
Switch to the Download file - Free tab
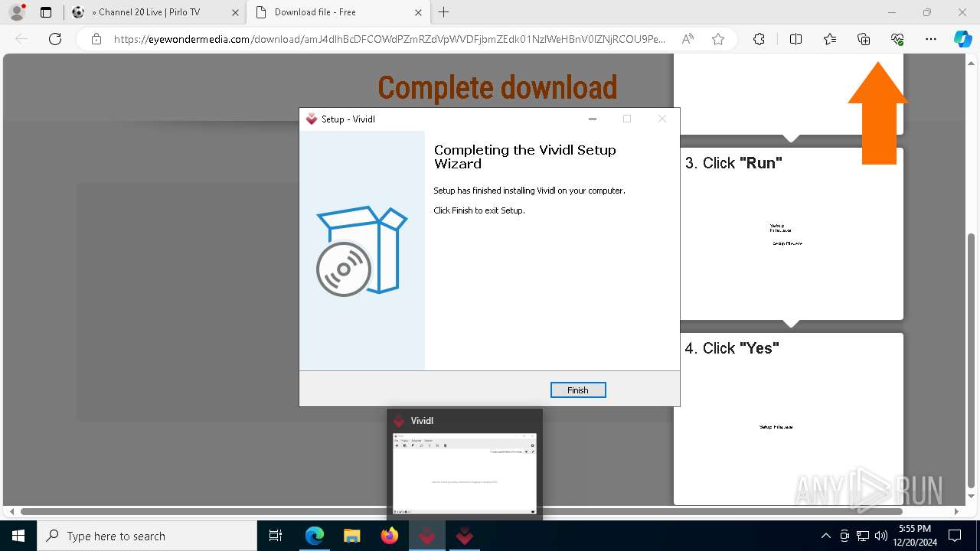pos(339,12)
